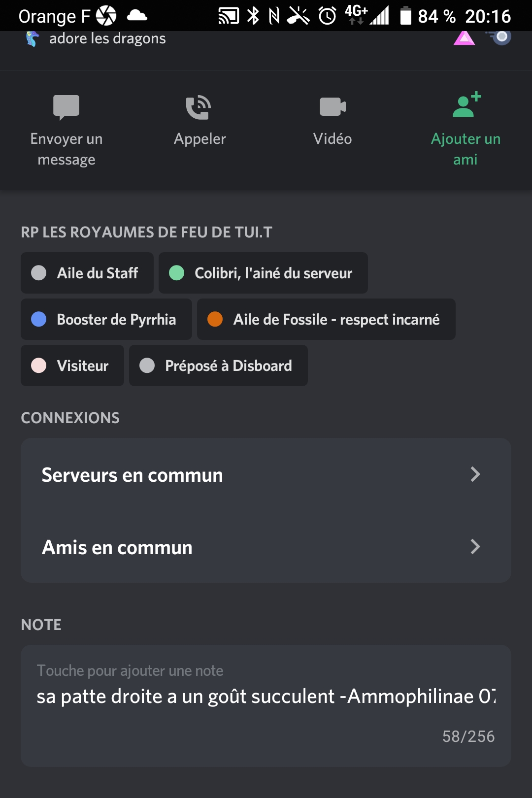Tap the Ajouter un ami person icon

[465, 105]
